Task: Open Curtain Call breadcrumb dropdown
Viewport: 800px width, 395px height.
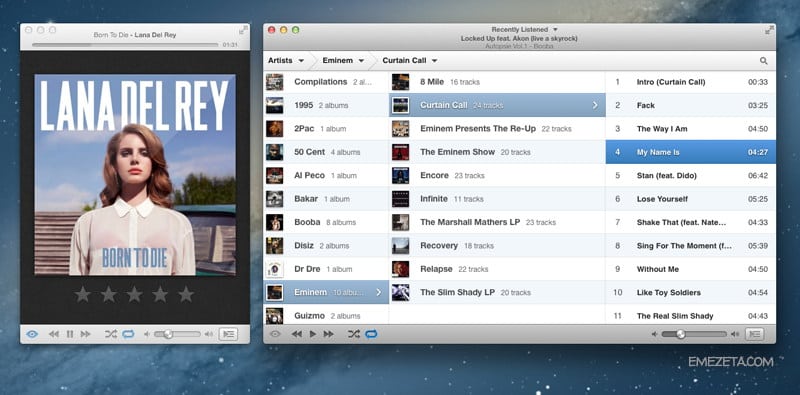Action: click(x=410, y=60)
